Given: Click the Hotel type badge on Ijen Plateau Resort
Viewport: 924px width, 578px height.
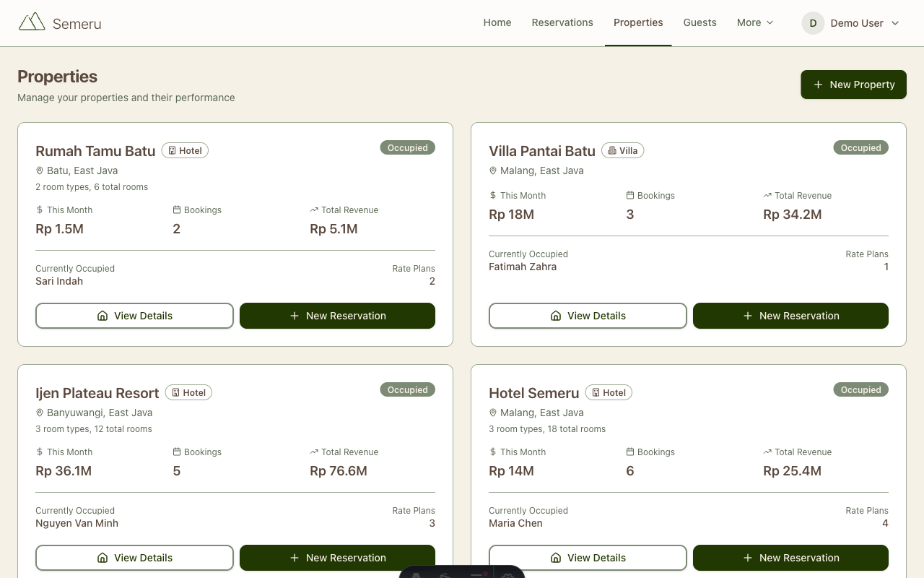Looking at the screenshot, I should (188, 393).
